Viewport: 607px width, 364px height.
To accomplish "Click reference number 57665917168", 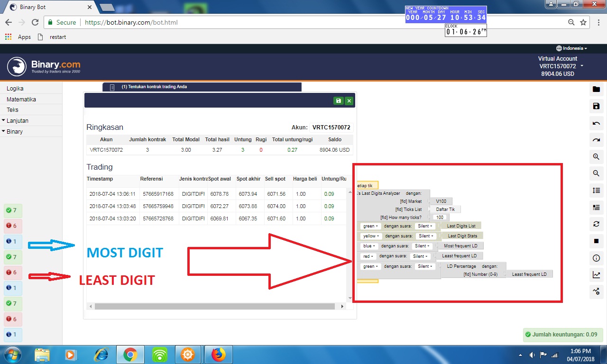I will (157, 194).
